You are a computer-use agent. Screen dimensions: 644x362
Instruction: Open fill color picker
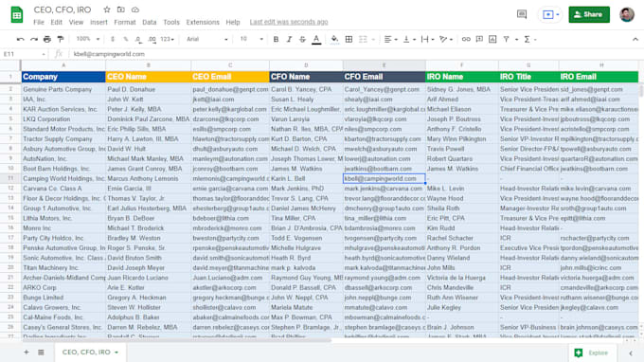click(334, 39)
